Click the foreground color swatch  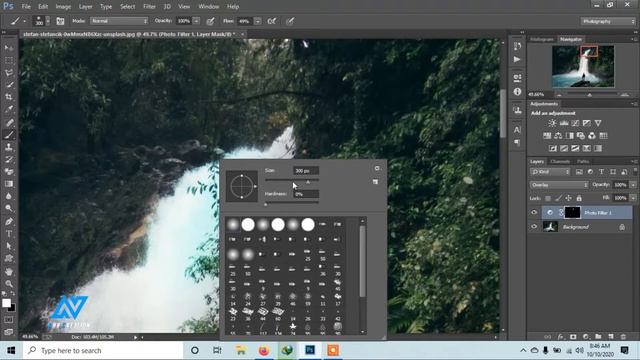point(6,303)
